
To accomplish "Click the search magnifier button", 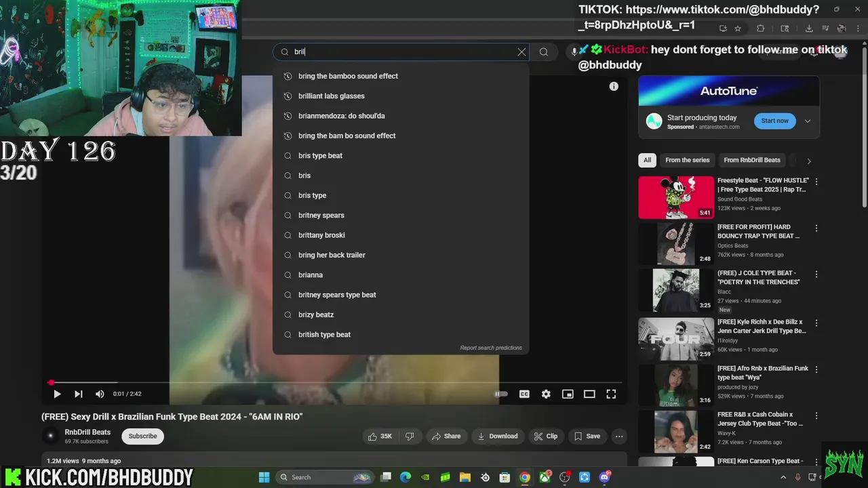I will (x=544, y=52).
